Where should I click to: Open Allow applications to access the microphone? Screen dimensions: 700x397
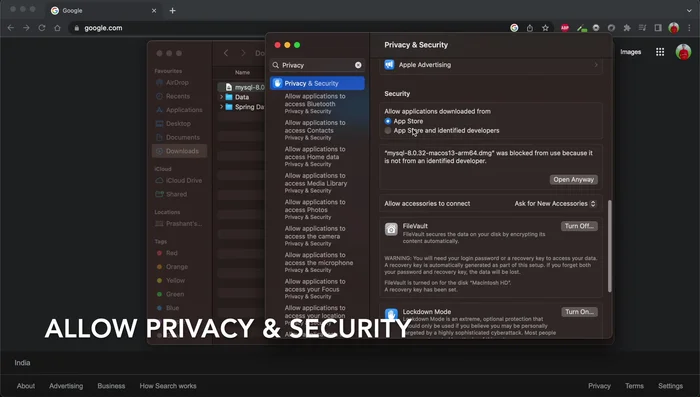319,263
